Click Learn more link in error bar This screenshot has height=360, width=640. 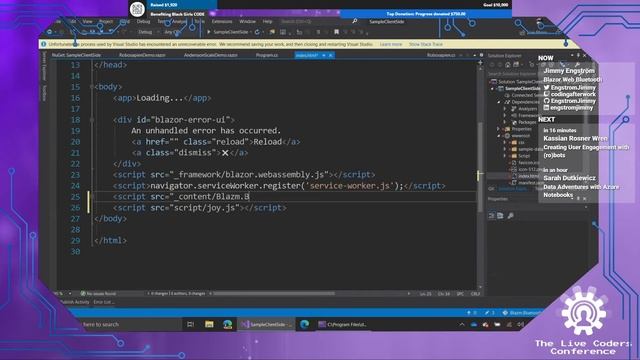click(391, 44)
